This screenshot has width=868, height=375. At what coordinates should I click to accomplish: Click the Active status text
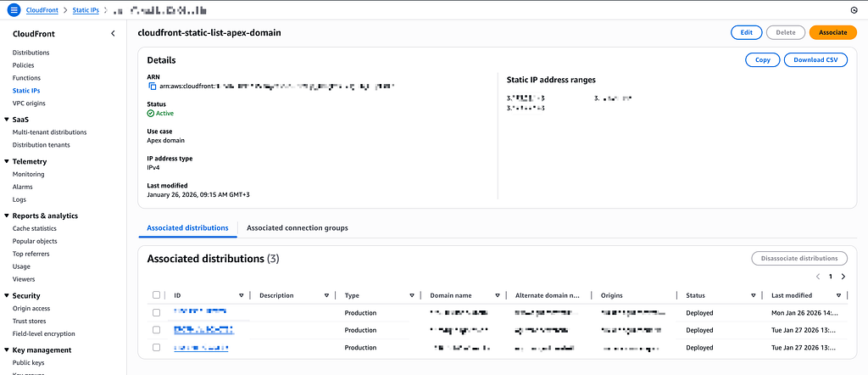(x=164, y=113)
